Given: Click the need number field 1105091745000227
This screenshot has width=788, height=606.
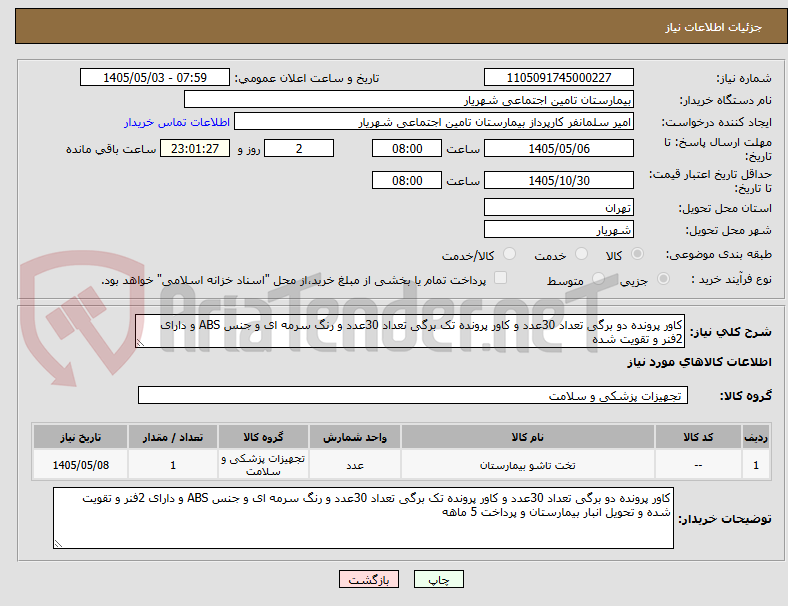Looking at the screenshot, I should click(559, 77).
